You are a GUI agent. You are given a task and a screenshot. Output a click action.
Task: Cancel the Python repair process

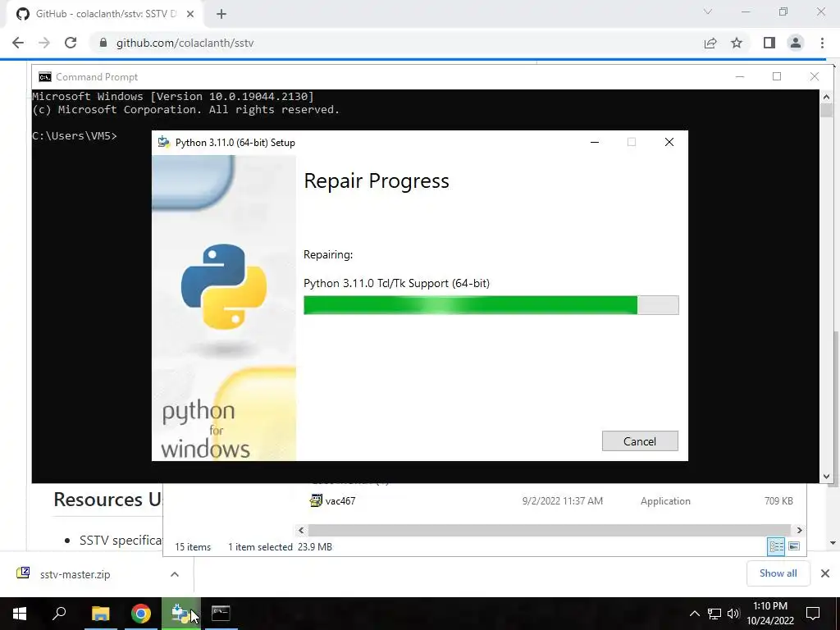pos(640,441)
